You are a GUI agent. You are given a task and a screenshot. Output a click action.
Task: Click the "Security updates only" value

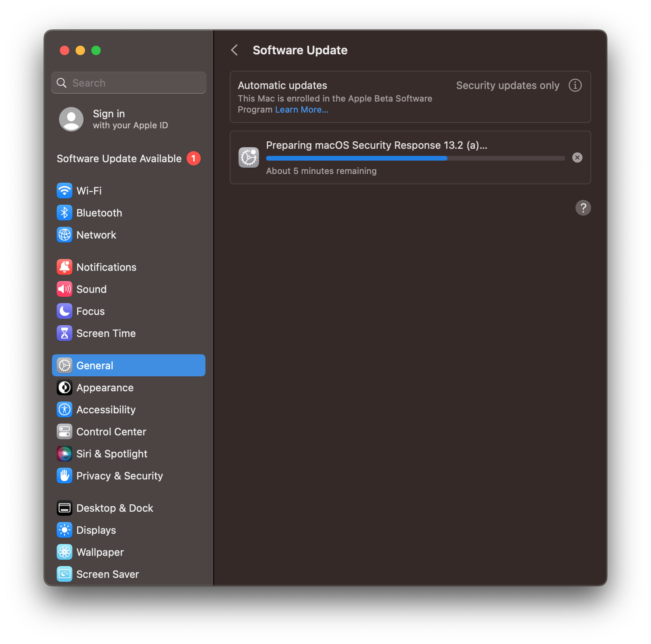click(x=508, y=85)
